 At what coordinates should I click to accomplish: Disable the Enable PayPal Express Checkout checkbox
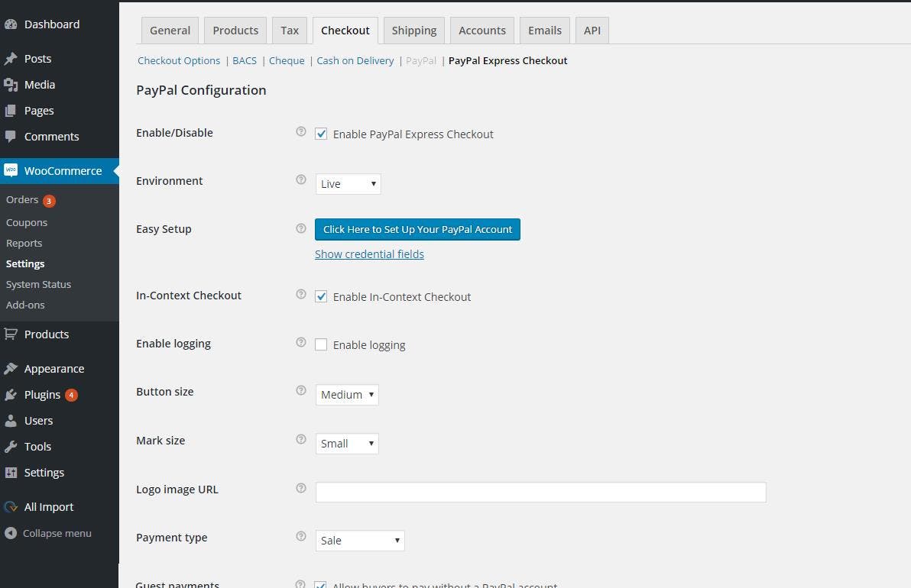(321, 134)
